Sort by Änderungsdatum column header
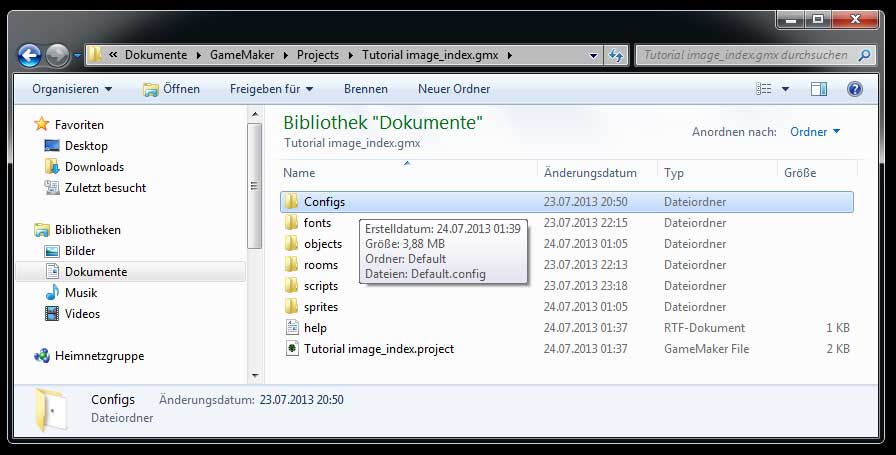896x455 pixels. tap(590, 173)
